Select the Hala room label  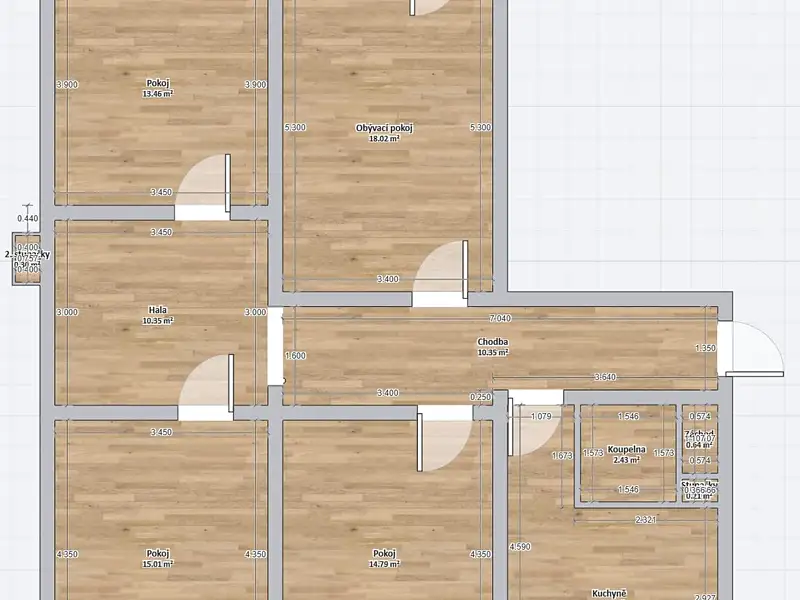158,310
